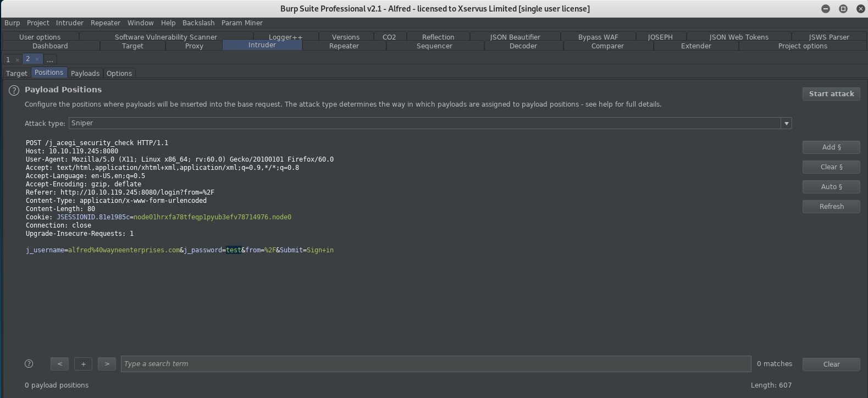The width and height of the screenshot is (868, 398).
Task: Open the Backslash menu
Action: click(198, 23)
